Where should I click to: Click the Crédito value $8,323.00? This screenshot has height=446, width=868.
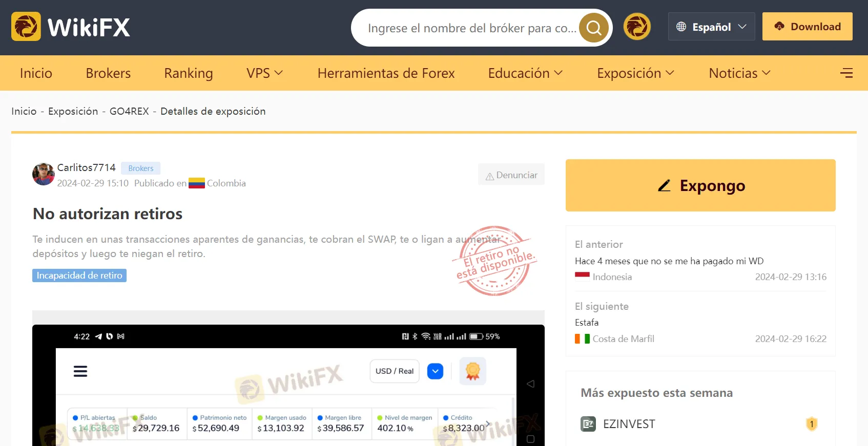pyautogui.click(x=464, y=428)
